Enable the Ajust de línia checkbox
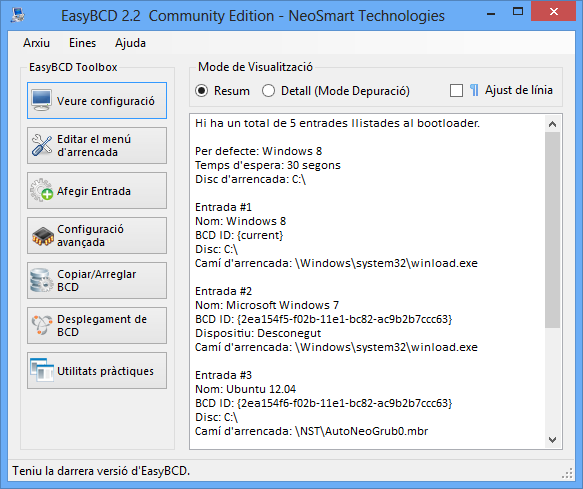 (x=456, y=91)
